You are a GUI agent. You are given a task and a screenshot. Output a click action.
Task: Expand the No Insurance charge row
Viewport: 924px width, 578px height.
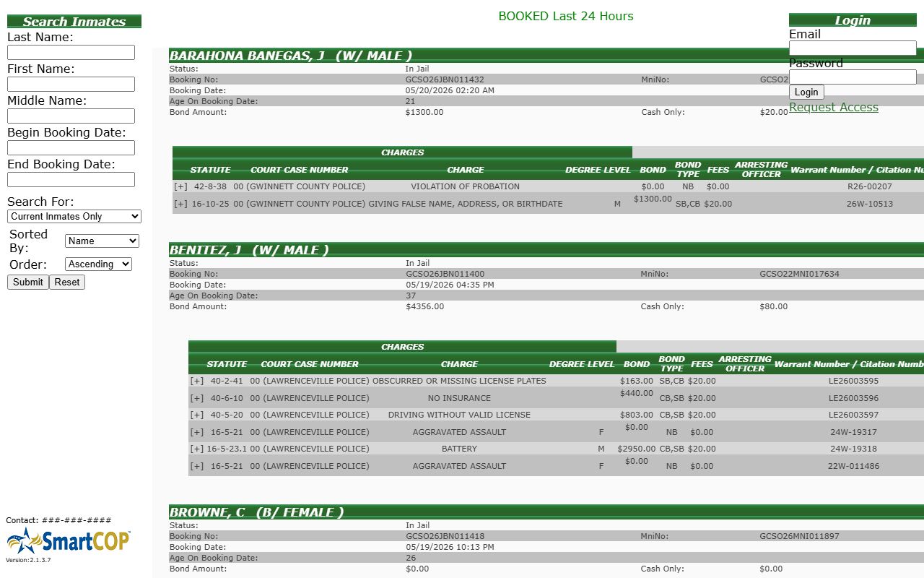(196, 398)
